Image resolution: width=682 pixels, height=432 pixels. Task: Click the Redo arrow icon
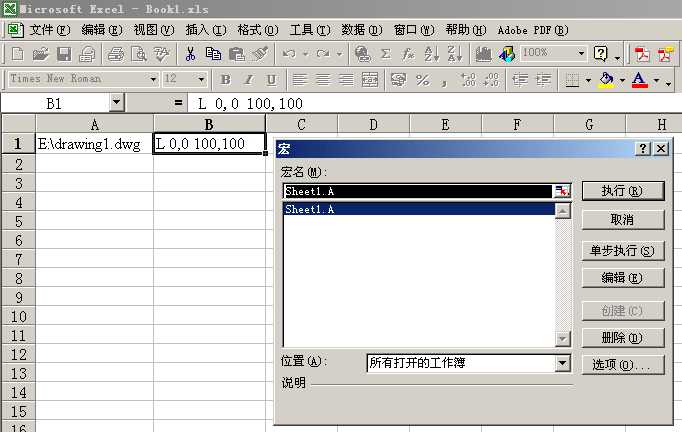tap(323, 54)
